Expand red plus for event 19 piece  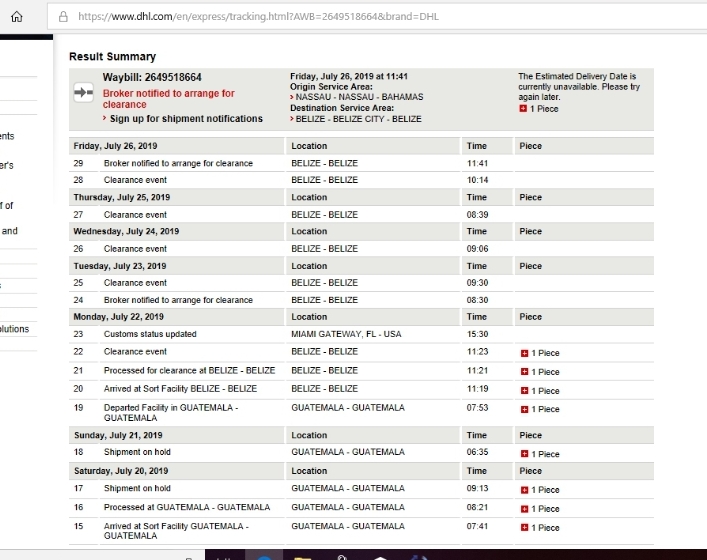point(524,409)
